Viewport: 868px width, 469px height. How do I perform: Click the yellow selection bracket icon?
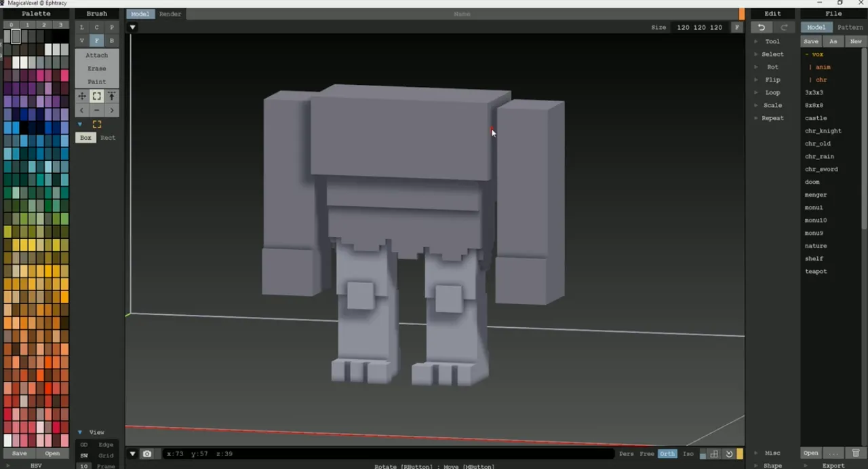pyautogui.click(x=97, y=124)
